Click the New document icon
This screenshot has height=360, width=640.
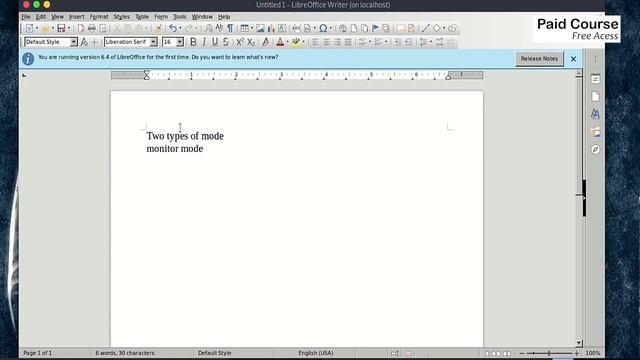(x=30, y=28)
